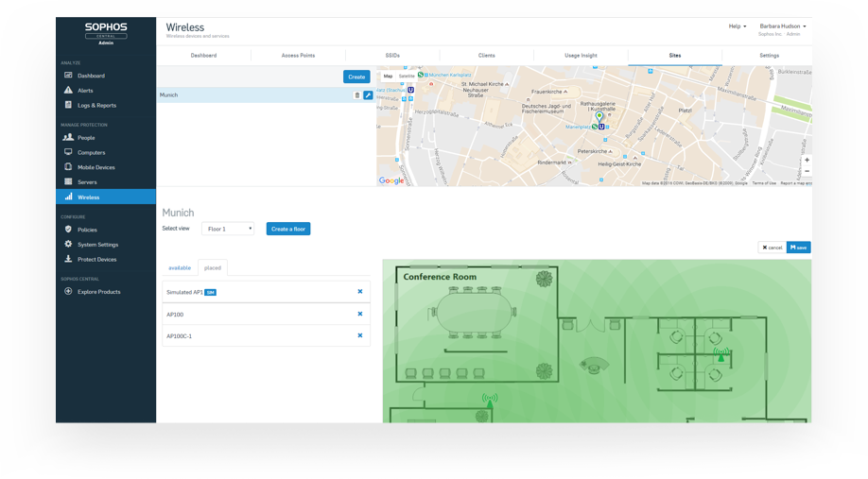Click the green map location pin
This screenshot has height=479, width=868.
coord(599,117)
